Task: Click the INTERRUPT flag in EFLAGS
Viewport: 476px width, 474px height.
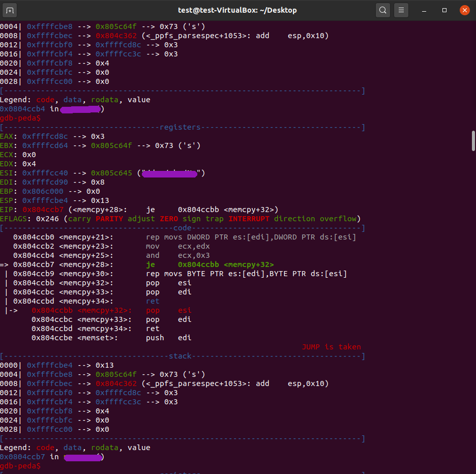Action: [249, 218]
